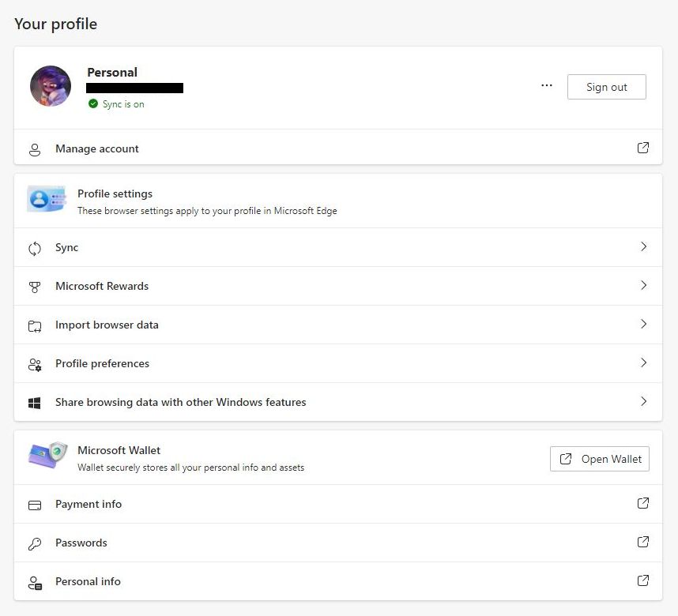Click the Sync arrows icon
The height and width of the screenshot is (616, 678).
35,249
